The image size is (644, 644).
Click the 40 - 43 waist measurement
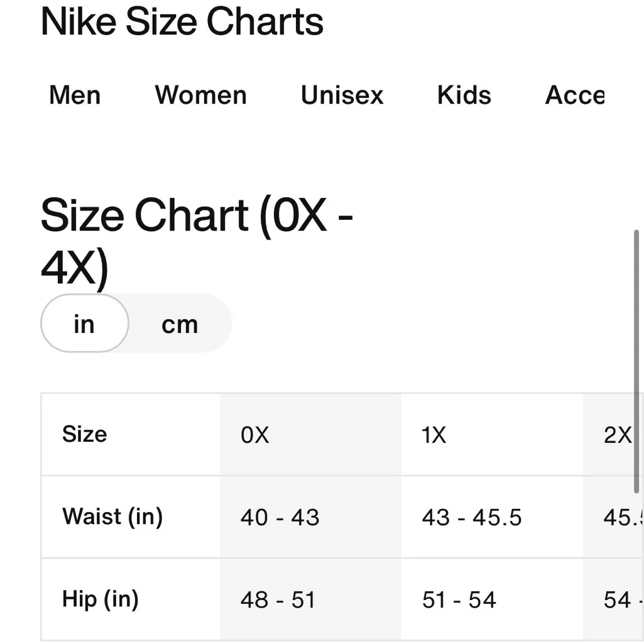(x=280, y=517)
